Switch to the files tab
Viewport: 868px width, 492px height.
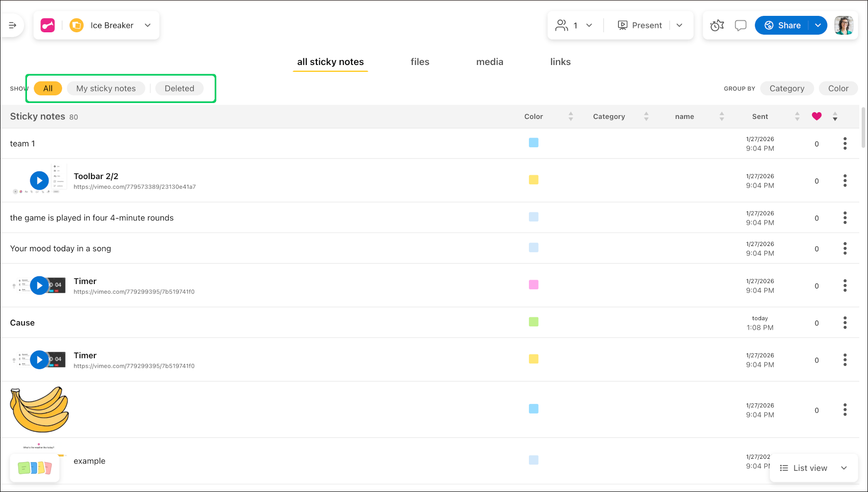point(420,62)
